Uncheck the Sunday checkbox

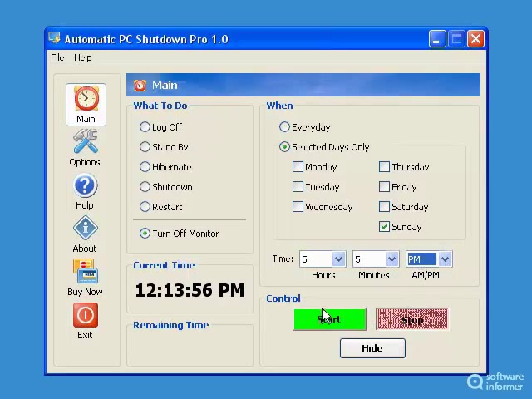(x=384, y=227)
